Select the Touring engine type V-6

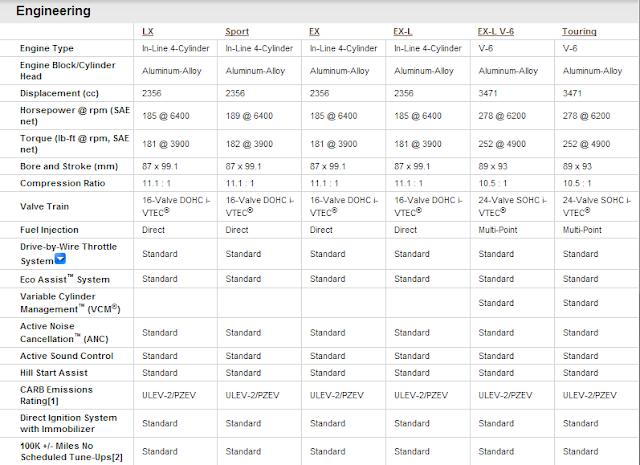tap(570, 48)
